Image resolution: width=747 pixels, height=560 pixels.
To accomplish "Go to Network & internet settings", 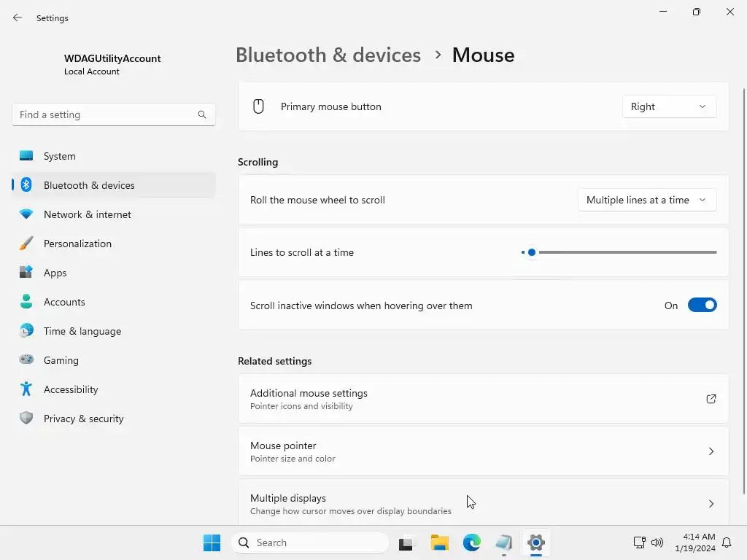I will pyautogui.click(x=113, y=214).
